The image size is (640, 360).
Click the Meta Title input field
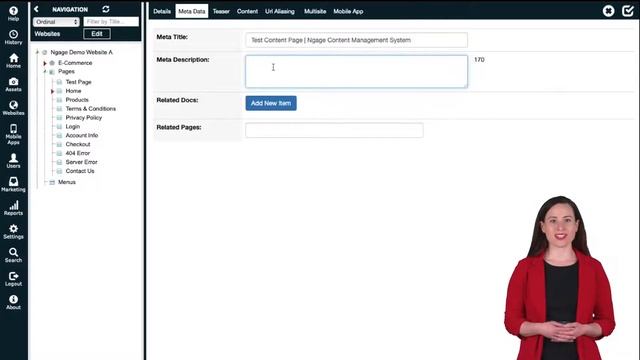(356, 40)
